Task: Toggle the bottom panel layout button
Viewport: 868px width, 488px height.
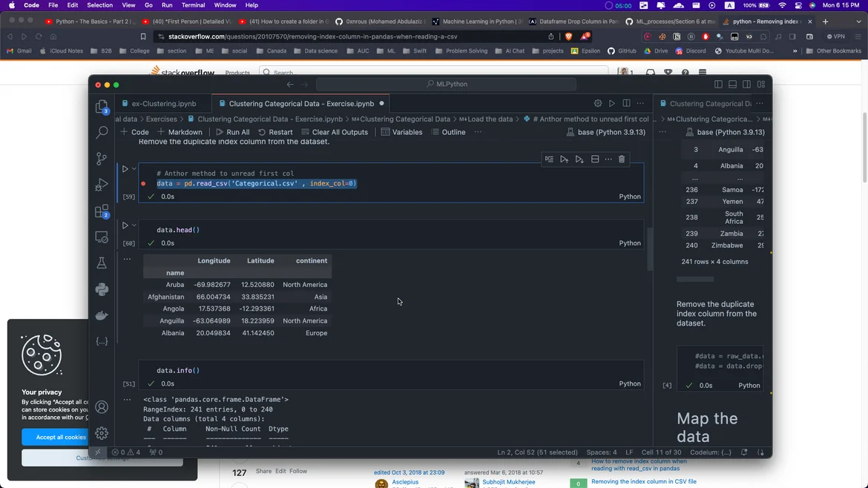Action: coord(732,85)
